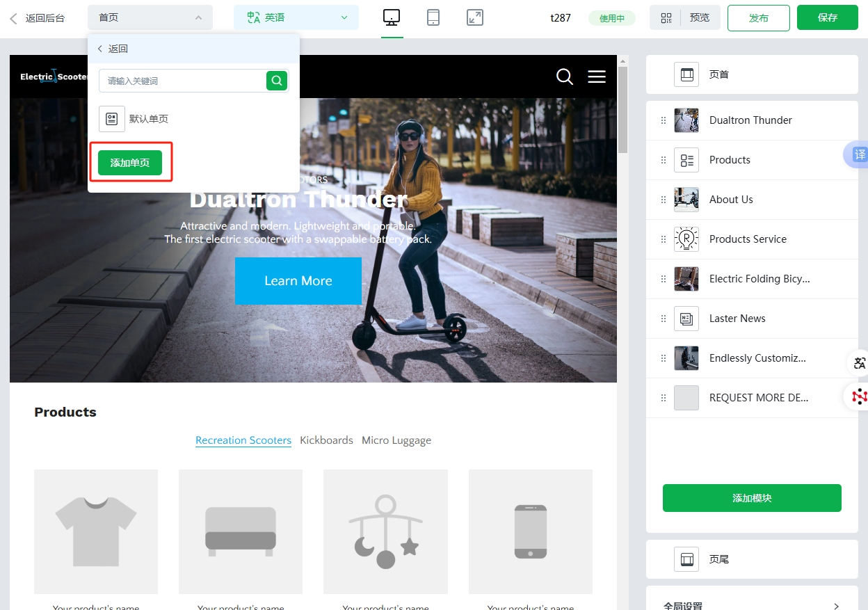Switch to desktop preview mode
Viewport: 868px width, 610px height.
coord(392,18)
